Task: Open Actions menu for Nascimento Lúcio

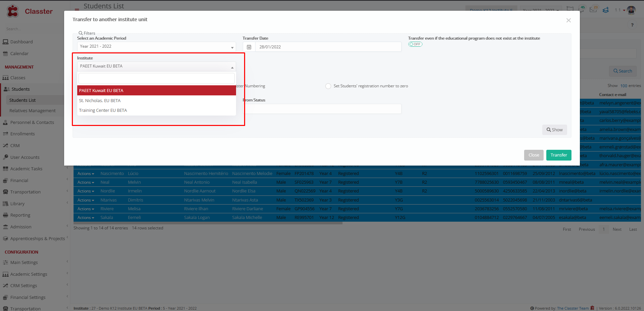Action: [x=86, y=174]
